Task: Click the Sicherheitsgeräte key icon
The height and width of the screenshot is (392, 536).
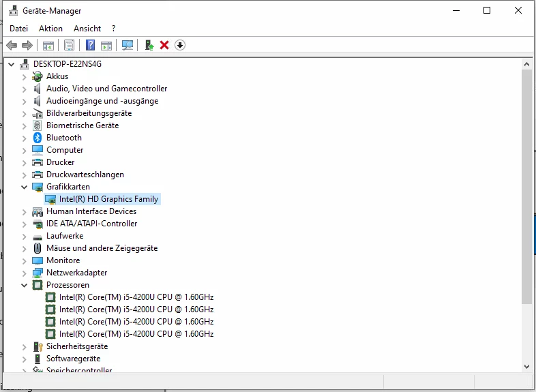Action: (38, 346)
